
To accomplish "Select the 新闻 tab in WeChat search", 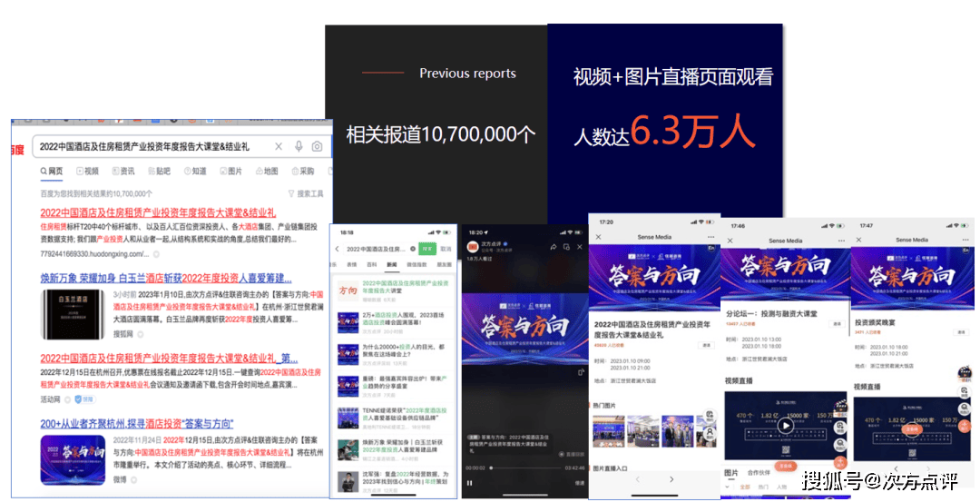I will 392,264.
